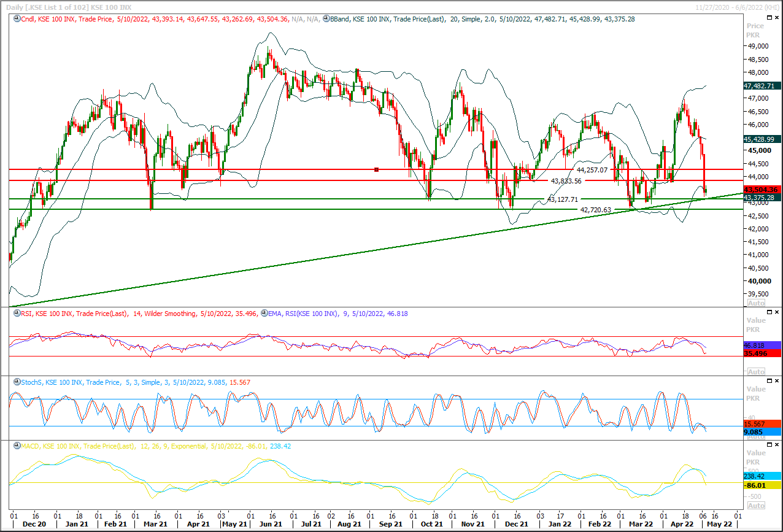Image resolution: width=783 pixels, height=532 pixels.
Task: Click the BBand study legend icon
Action: (326, 20)
